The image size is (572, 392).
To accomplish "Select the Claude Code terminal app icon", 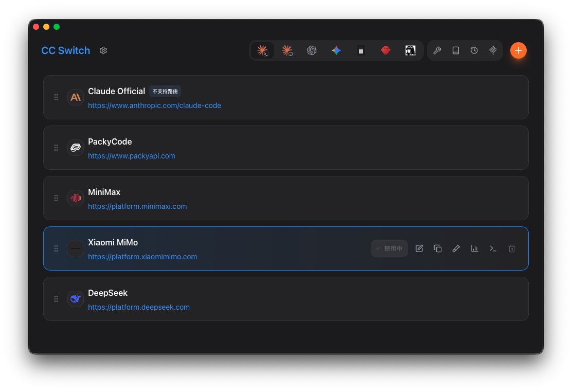I will (x=262, y=50).
